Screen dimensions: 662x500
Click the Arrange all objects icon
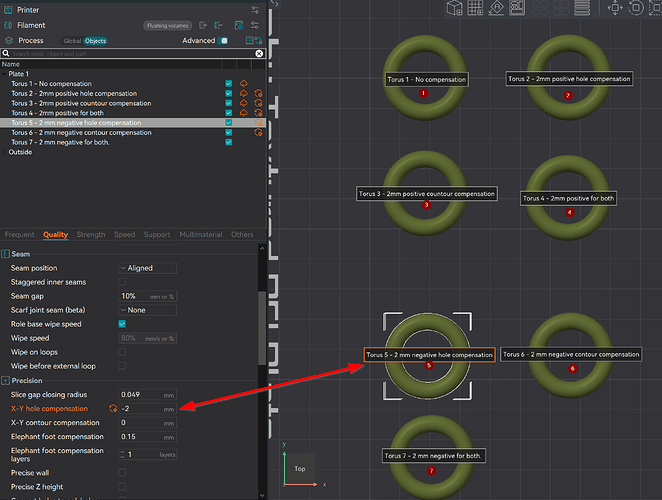point(517,8)
